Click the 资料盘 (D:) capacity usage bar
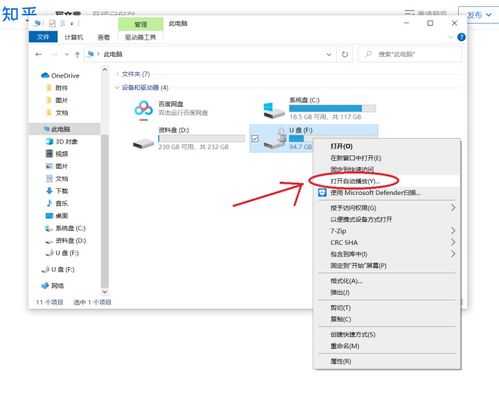499x394 pixels. coord(202,138)
